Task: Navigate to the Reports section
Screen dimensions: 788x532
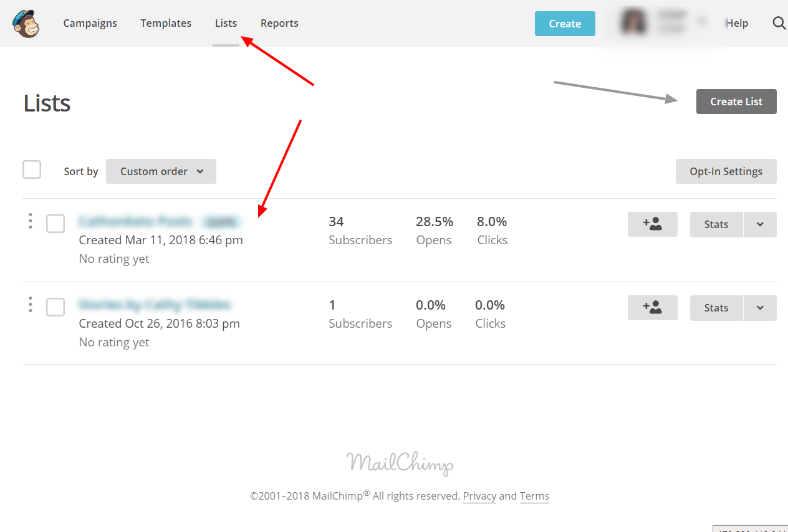Action: pyautogui.click(x=279, y=23)
